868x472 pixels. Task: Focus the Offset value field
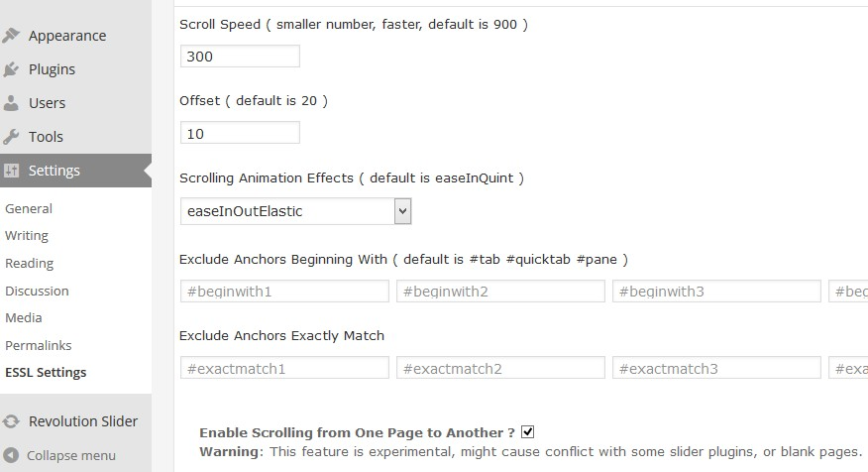pos(240,133)
